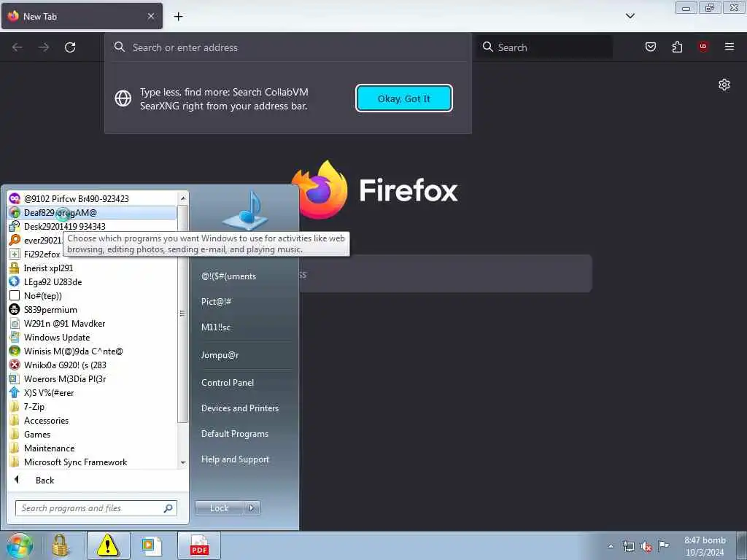747x560 pixels.
Task: Click the PDF taskbar icon
Action: 199,545
